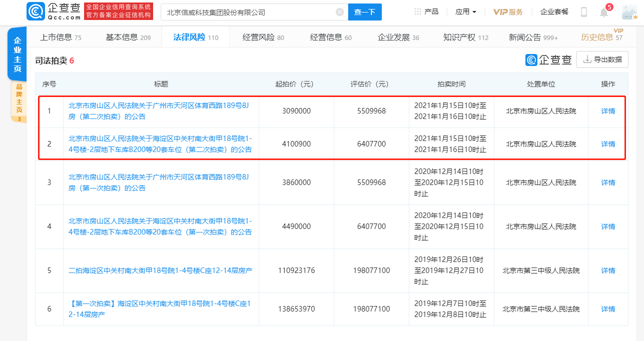Image resolution: width=644 pixels, height=341 pixels.
Task: Open the user avatar profile
Action: pyautogui.click(x=629, y=12)
